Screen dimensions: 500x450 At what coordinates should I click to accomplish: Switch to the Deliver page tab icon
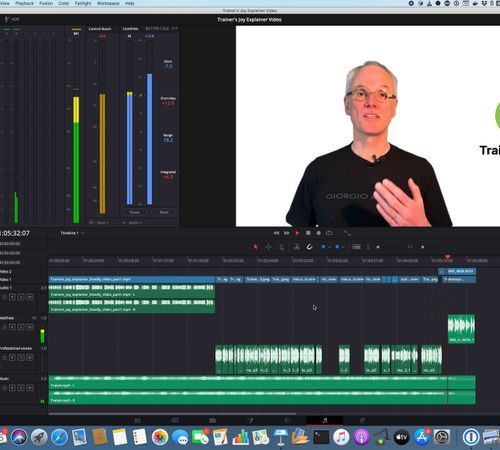[362, 421]
